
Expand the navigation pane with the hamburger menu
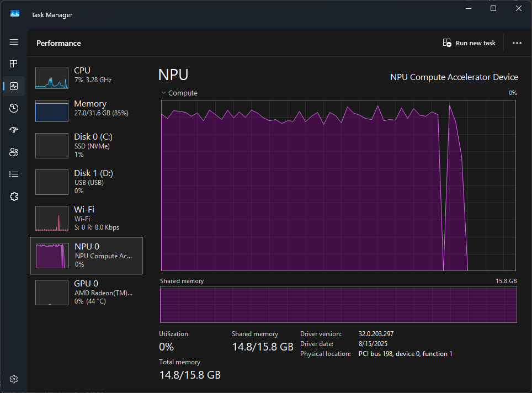point(13,42)
